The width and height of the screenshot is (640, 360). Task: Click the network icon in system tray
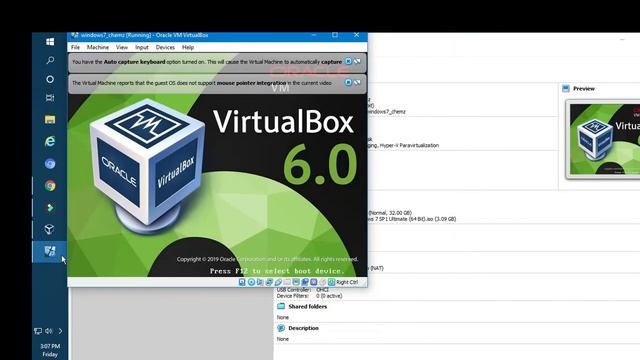pyautogui.click(x=38, y=331)
